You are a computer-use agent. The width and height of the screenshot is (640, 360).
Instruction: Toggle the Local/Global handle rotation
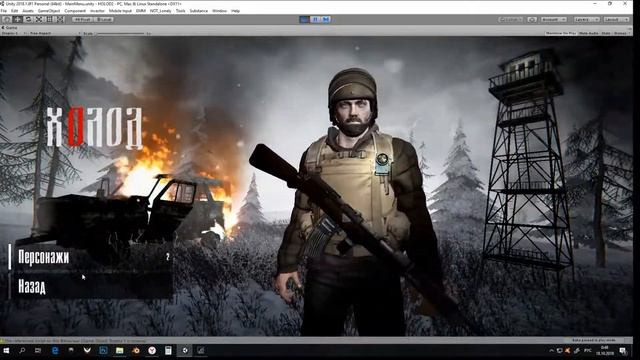click(x=104, y=19)
